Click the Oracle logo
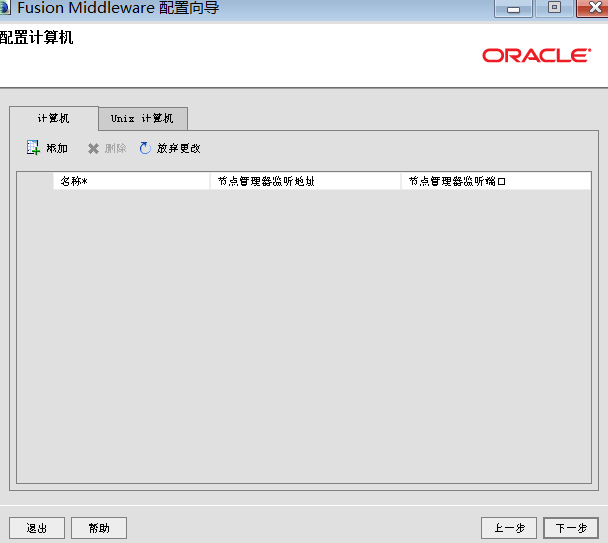This screenshot has width=608, height=543. click(537, 55)
